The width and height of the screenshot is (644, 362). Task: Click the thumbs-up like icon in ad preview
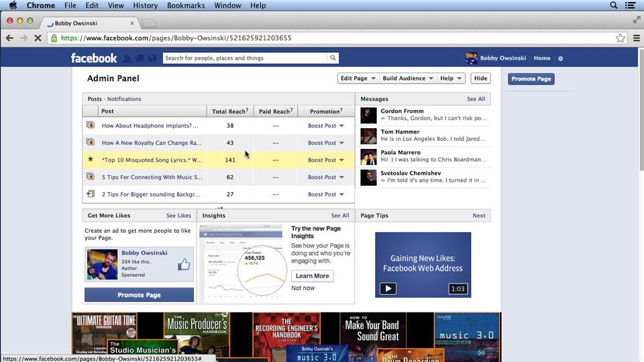point(184,264)
